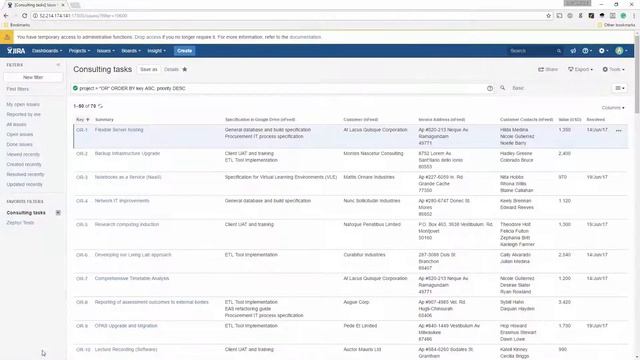Open Find filters in sidebar

click(18, 89)
